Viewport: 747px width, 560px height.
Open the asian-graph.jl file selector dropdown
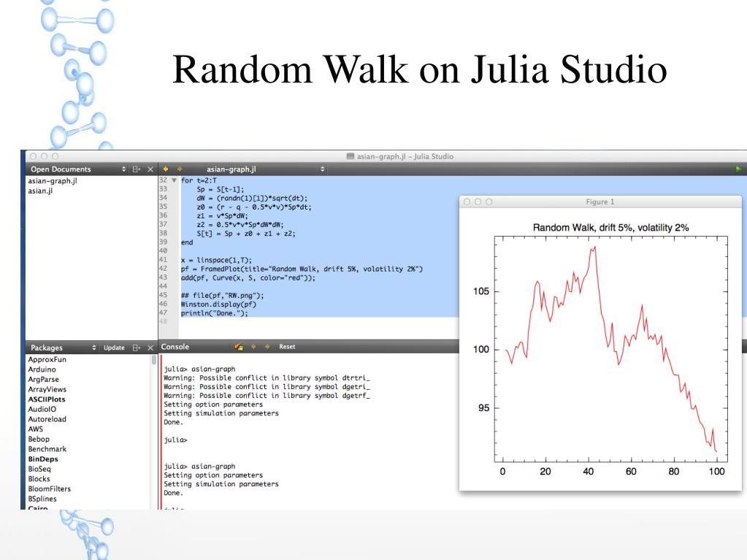tap(323, 169)
